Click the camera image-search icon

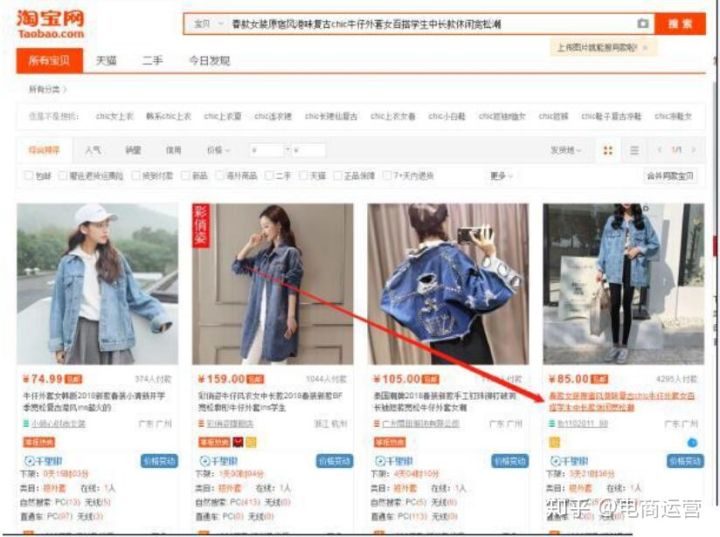pyautogui.click(x=643, y=23)
